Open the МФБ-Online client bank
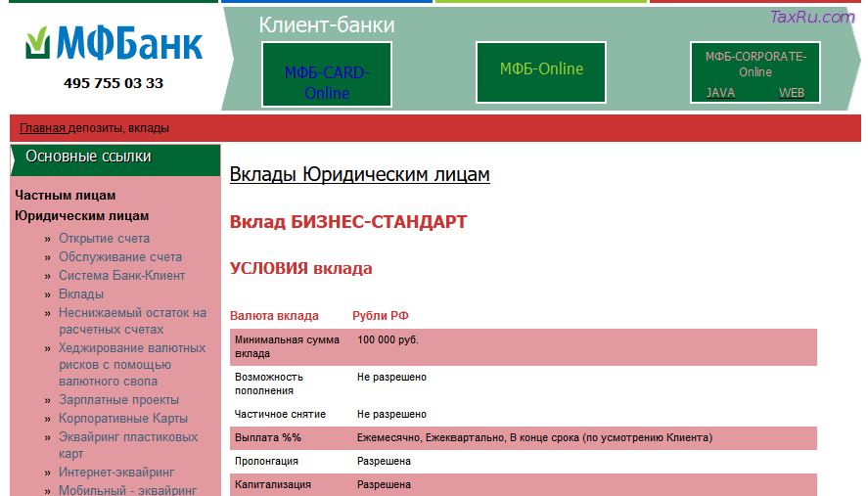The height and width of the screenshot is (496, 868). click(541, 68)
